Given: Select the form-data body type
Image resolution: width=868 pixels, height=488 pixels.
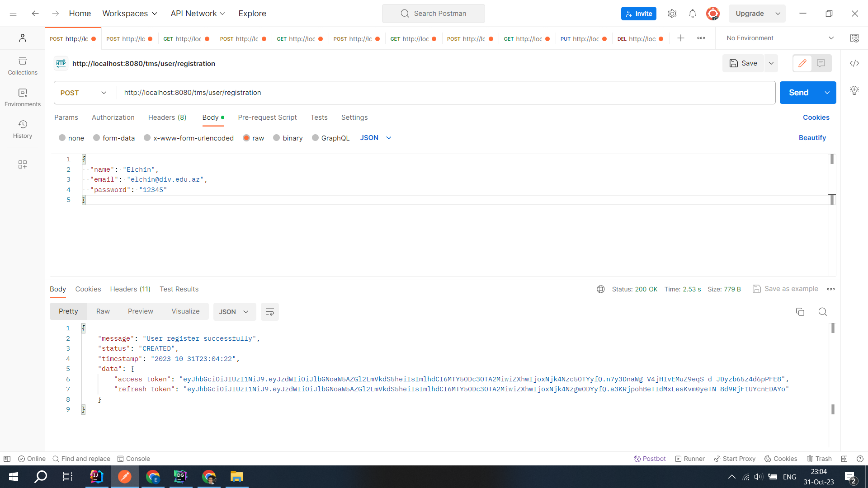Looking at the screenshot, I should coord(114,138).
